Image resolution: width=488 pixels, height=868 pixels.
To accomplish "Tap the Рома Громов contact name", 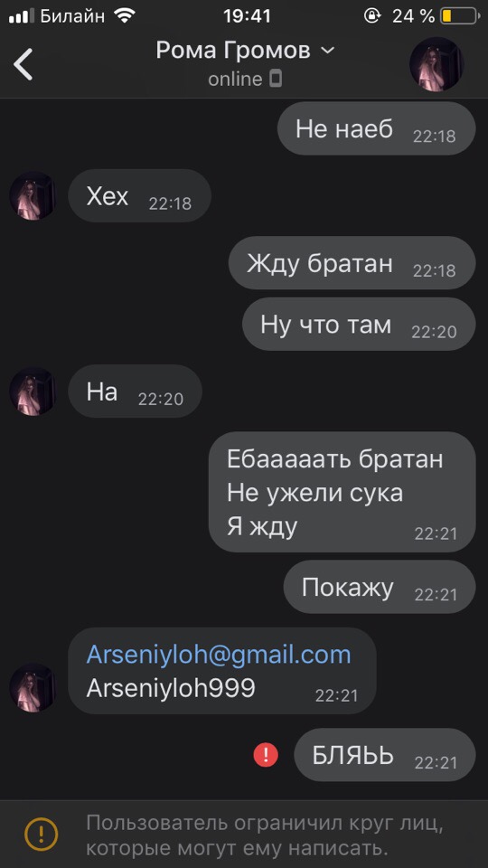I will tap(233, 51).
